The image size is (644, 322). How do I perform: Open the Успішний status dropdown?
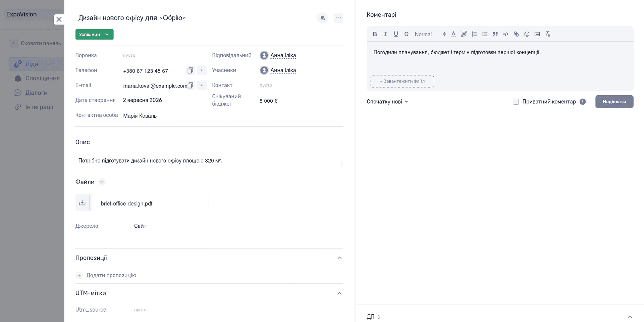pos(94,34)
